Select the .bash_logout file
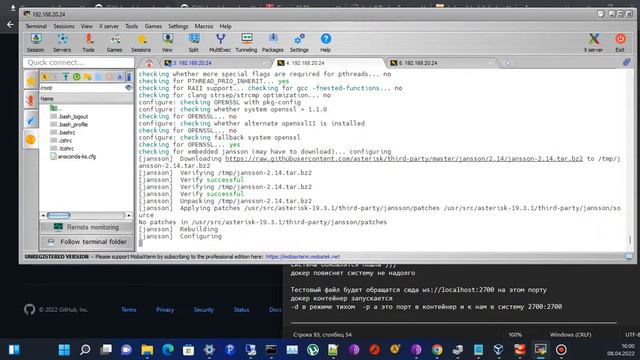Viewport: 640px width, 360px height. (x=69, y=116)
